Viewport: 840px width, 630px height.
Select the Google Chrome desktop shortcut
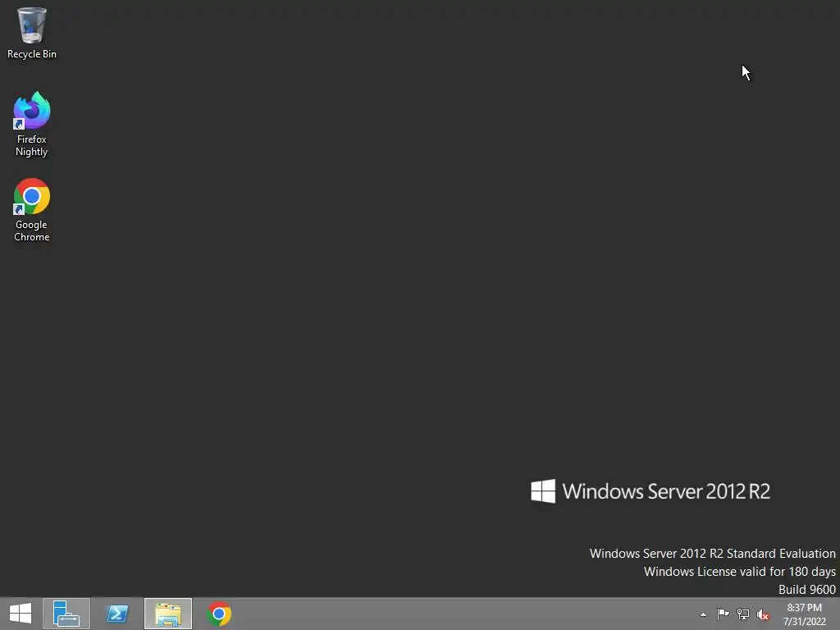[x=32, y=209]
